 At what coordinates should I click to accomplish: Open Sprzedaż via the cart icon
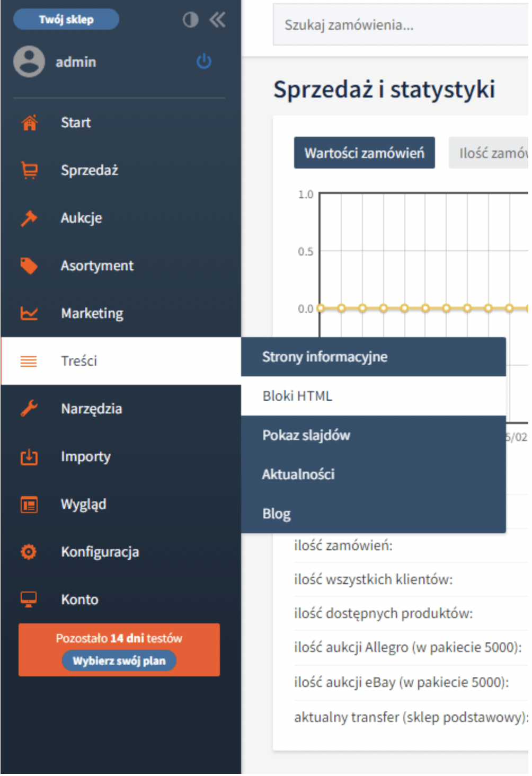[29, 170]
